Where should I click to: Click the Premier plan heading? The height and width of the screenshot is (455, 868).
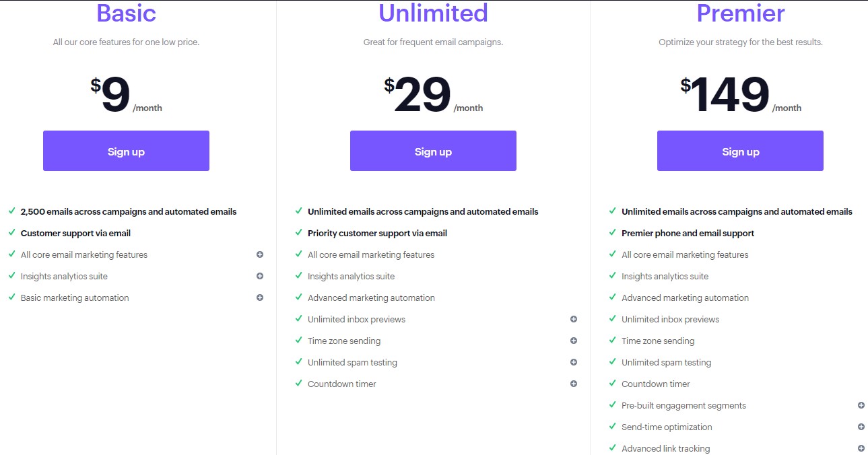tap(740, 13)
